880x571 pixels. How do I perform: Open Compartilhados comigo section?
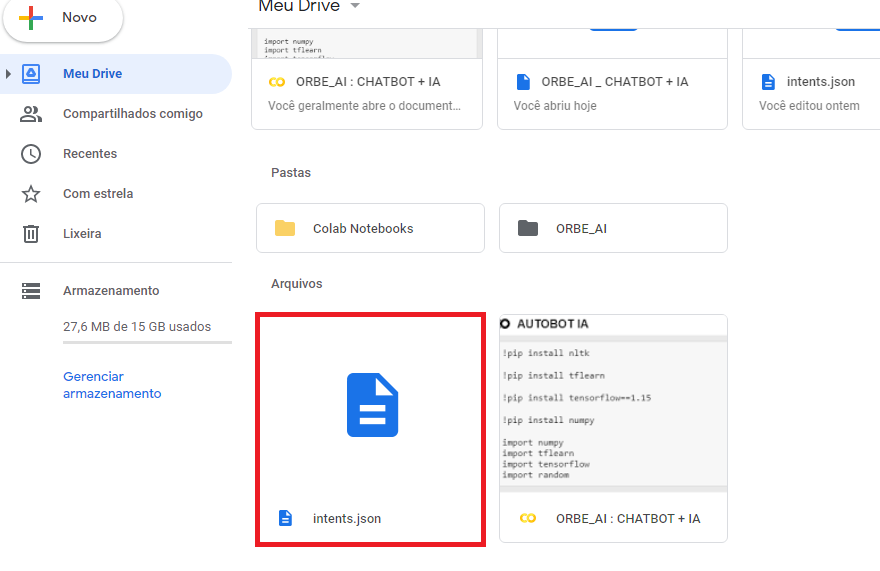click(132, 113)
